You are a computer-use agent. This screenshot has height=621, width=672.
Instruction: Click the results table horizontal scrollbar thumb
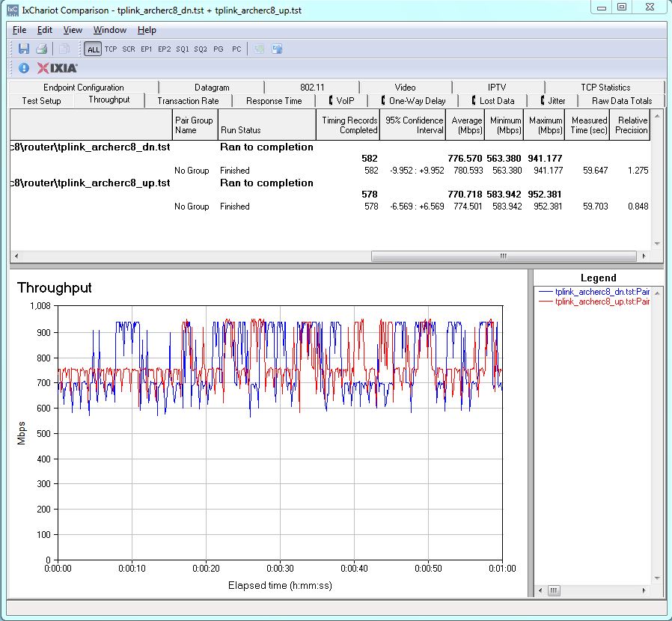[504, 256]
